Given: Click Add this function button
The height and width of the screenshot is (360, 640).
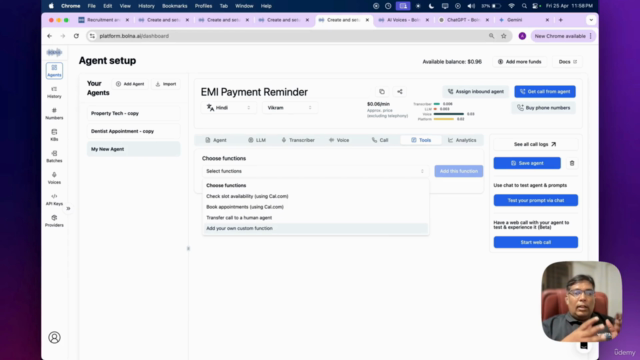Looking at the screenshot, I should 459,171.
